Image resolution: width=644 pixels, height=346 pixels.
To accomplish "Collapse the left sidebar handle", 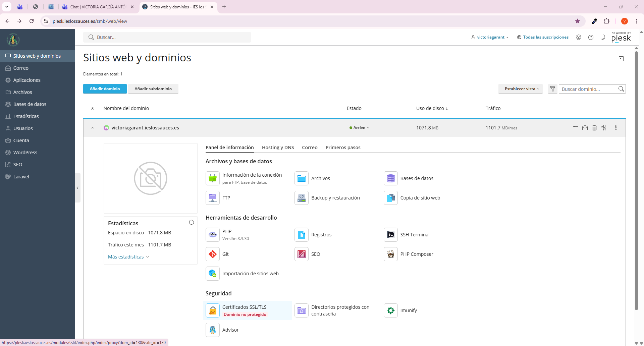I will [77, 188].
